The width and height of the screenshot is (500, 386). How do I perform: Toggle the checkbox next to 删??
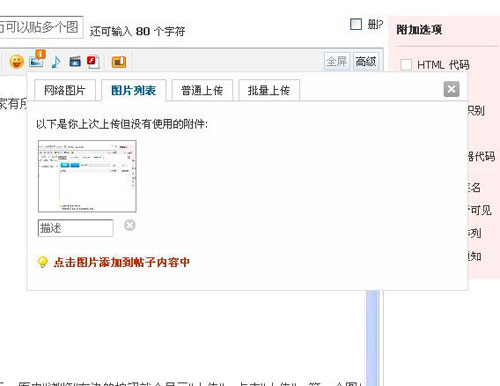tap(356, 24)
